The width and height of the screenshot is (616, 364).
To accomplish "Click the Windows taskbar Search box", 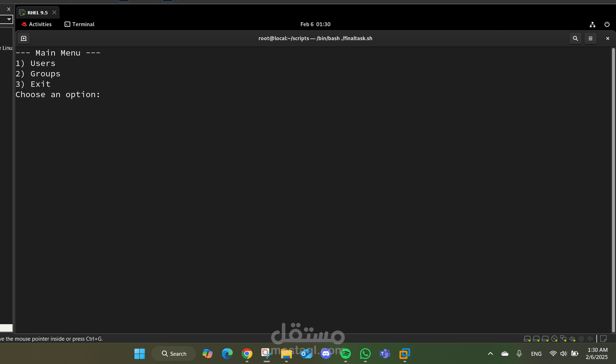I will pyautogui.click(x=174, y=354).
